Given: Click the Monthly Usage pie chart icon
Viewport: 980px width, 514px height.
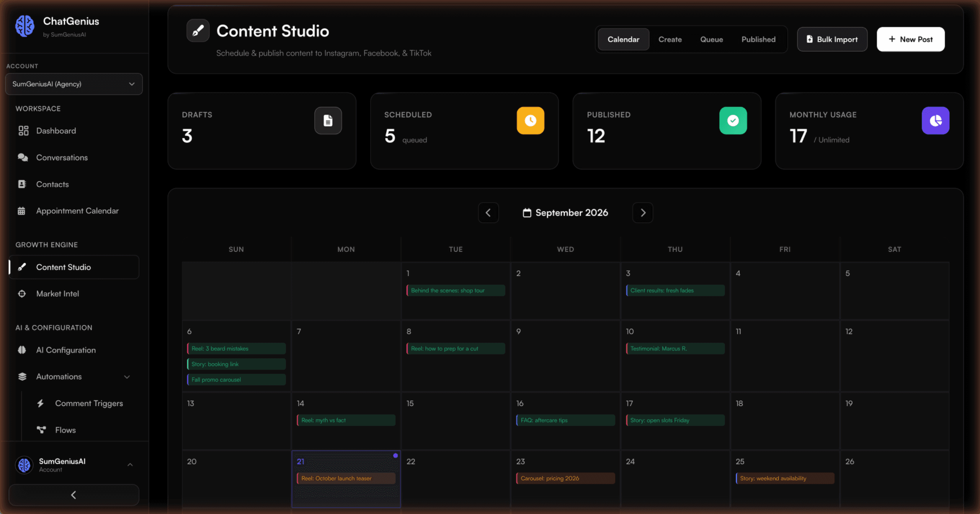Looking at the screenshot, I should point(935,121).
